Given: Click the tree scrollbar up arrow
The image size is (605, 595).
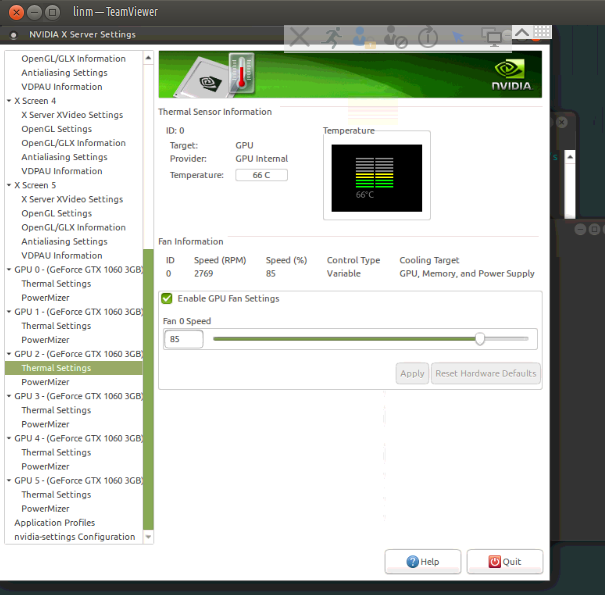Looking at the screenshot, I should [148, 58].
